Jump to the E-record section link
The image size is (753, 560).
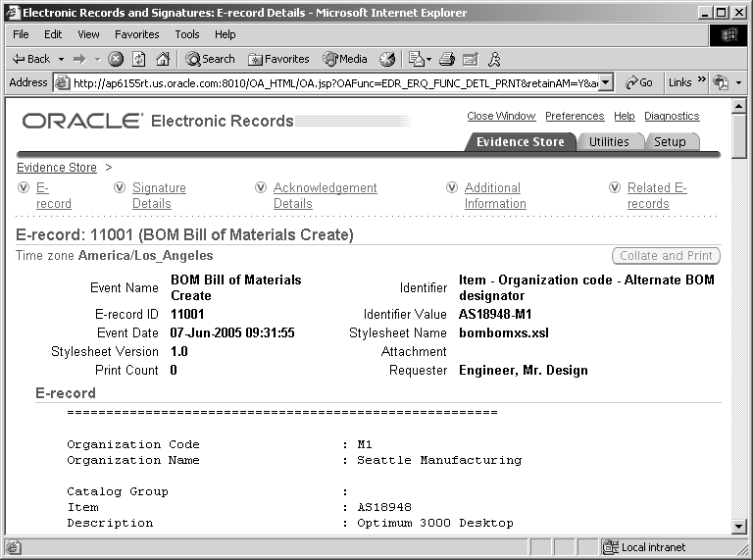pyautogui.click(x=53, y=195)
